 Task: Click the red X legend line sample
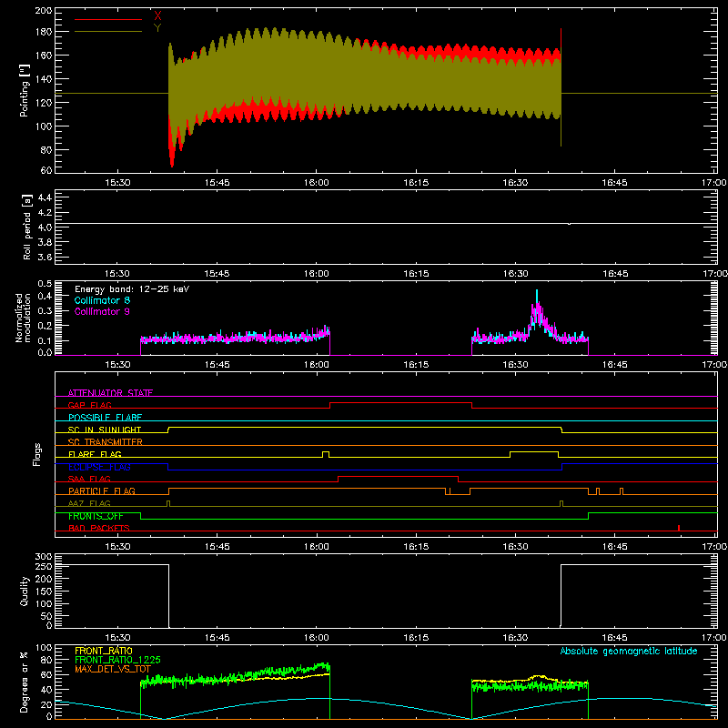click(x=108, y=19)
